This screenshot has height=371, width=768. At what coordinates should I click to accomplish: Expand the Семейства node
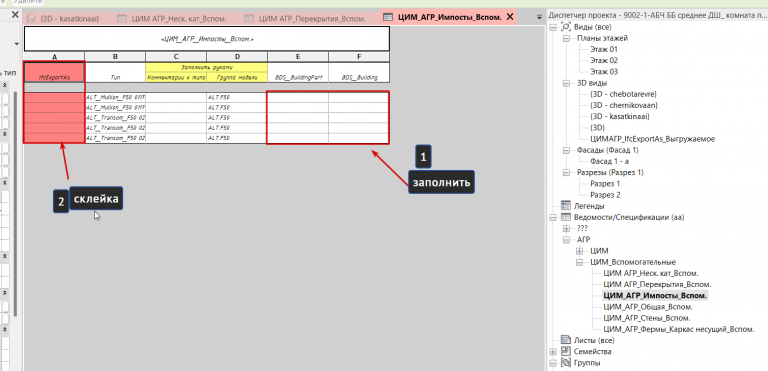tap(553, 351)
